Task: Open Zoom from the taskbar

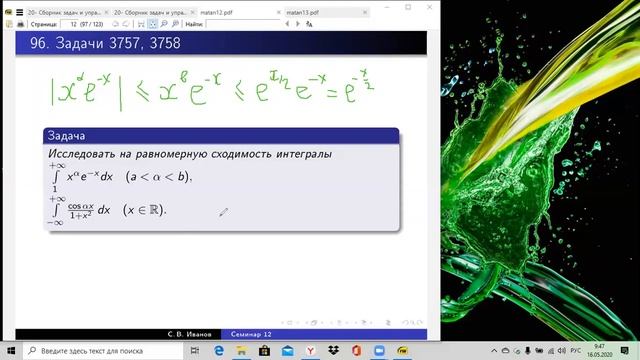Action: tap(379, 351)
